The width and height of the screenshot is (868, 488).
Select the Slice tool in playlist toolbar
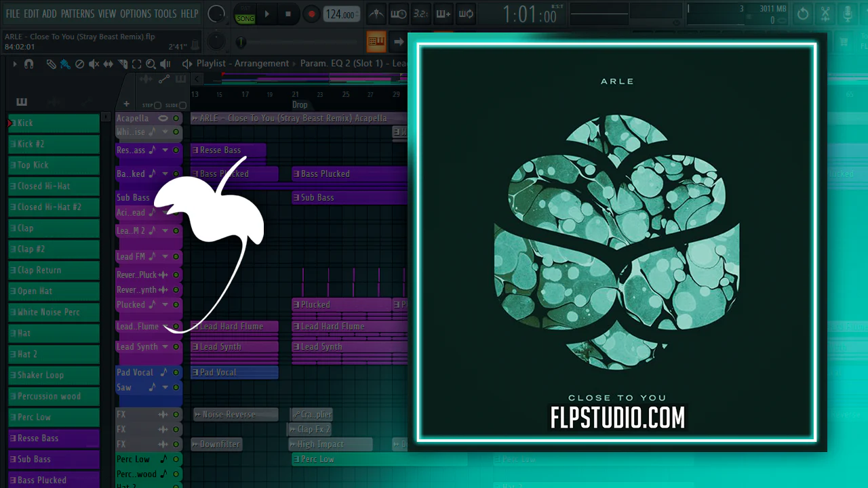click(x=123, y=64)
